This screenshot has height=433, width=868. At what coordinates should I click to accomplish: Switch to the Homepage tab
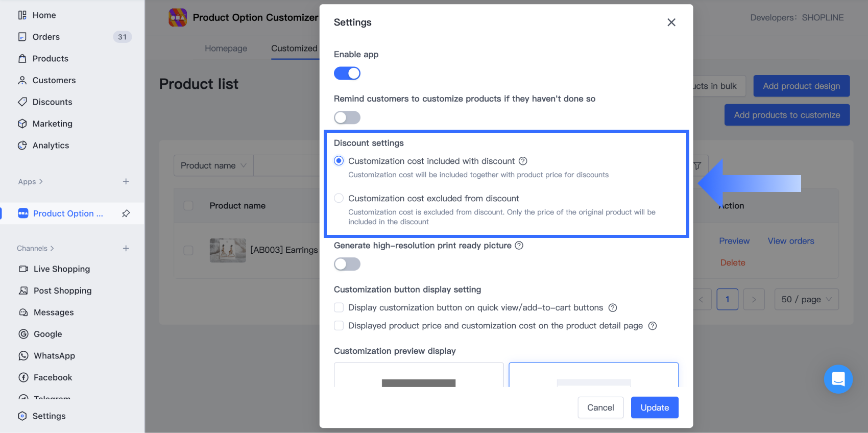coord(226,48)
